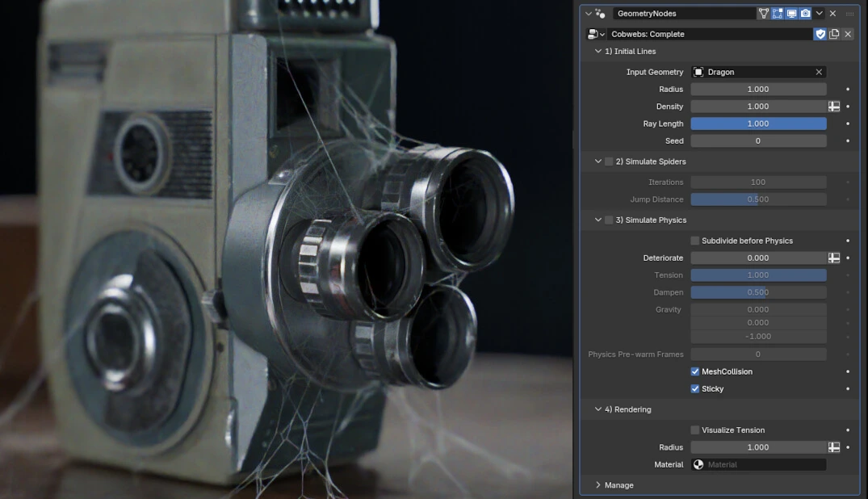Screen dimensions: 868x499
Task: Open the node group browse dropdown
Action: 596,35
